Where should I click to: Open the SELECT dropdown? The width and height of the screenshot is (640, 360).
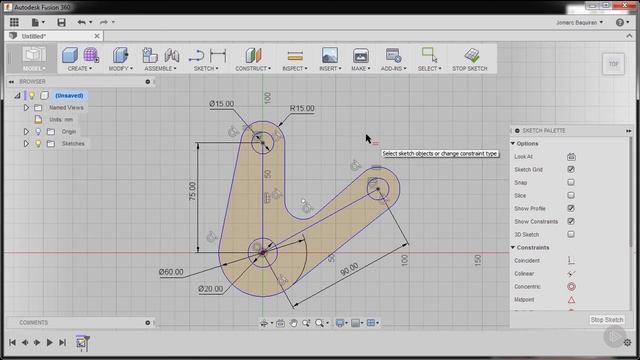pyautogui.click(x=429, y=69)
